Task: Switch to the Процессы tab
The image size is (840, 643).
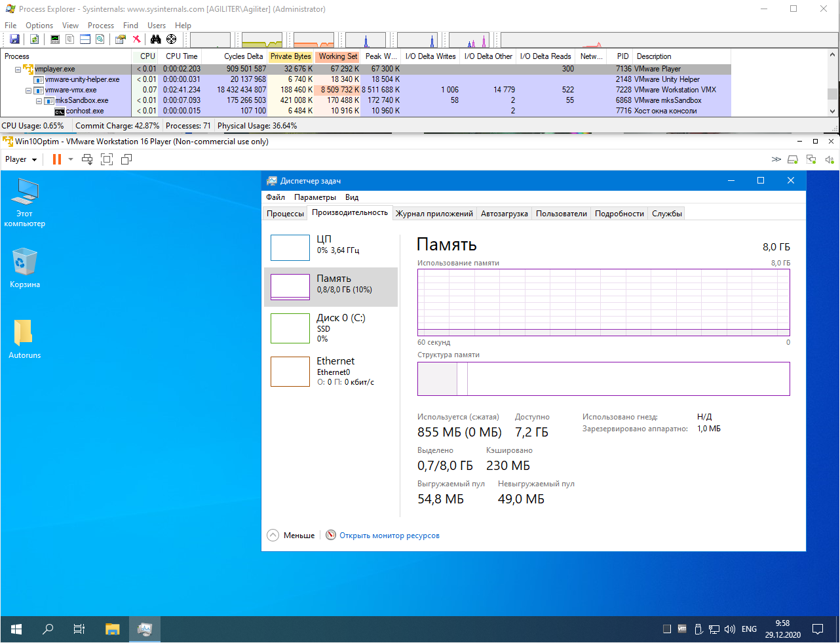Action: point(286,213)
